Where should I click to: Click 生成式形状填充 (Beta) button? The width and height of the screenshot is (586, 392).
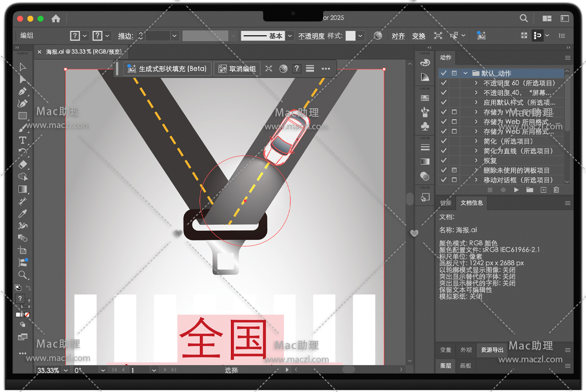[167, 69]
